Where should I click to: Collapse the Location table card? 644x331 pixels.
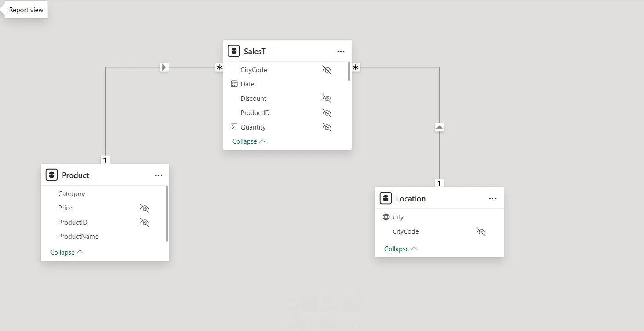click(401, 249)
